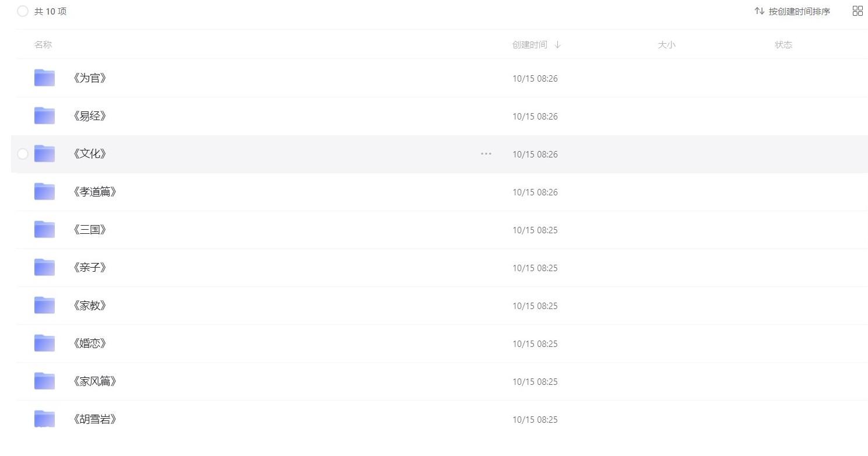Click the 名称 column header
The image size is (868, 456).
(43, 45)
